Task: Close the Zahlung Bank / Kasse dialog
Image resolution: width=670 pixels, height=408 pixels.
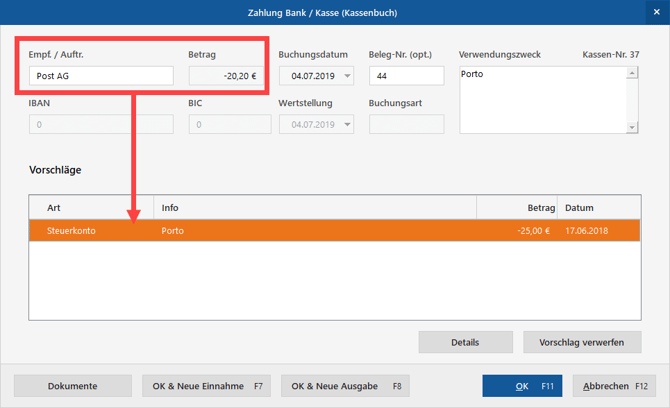Action: coord(656,12)
